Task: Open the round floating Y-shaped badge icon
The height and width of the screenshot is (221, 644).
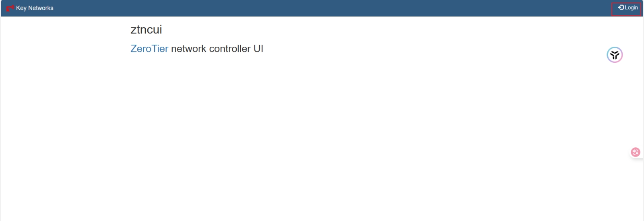Action: pyautogui.click(x=615, y=55)
